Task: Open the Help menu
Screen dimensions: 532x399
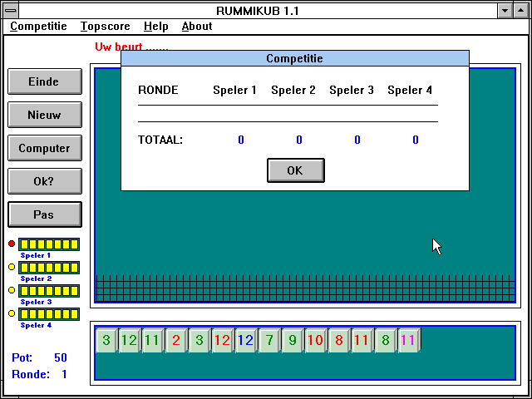Action: 155,27
